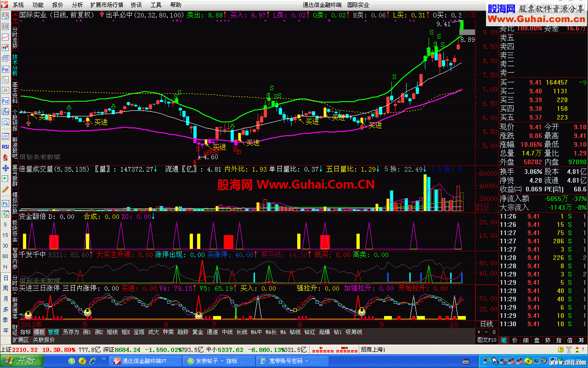Switch to 60-minute period button
Image resolution: width=588 pixels, height=368 pixels.
point(6,257)
